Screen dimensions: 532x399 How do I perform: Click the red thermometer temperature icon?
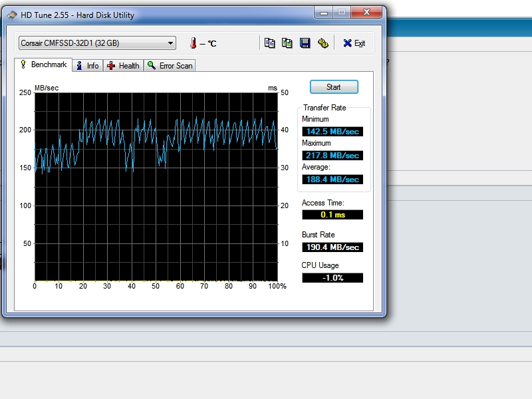coord(194,43)
